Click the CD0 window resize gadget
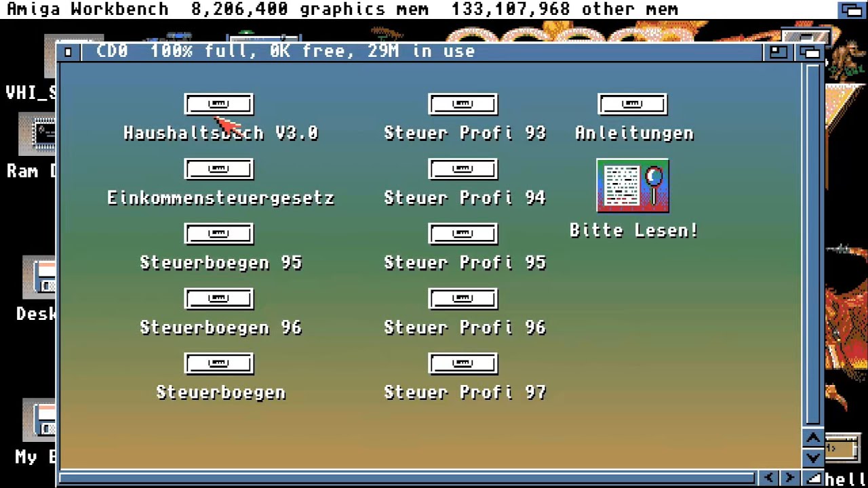868x488 pixels. pyautogui.click(x=814, y=478)
